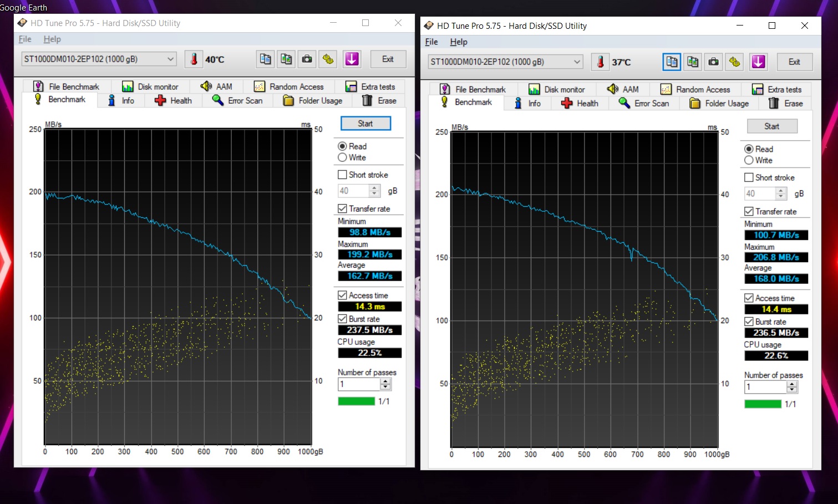Click the green progress bar in right window
This screenshot has height=504, width=838.
[x=763, y=404]
